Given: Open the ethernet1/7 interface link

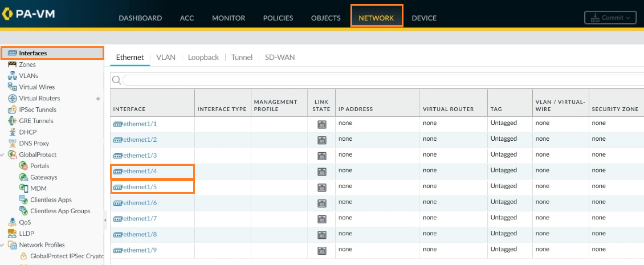Looking at the screenshot, I should click(140, 219).
